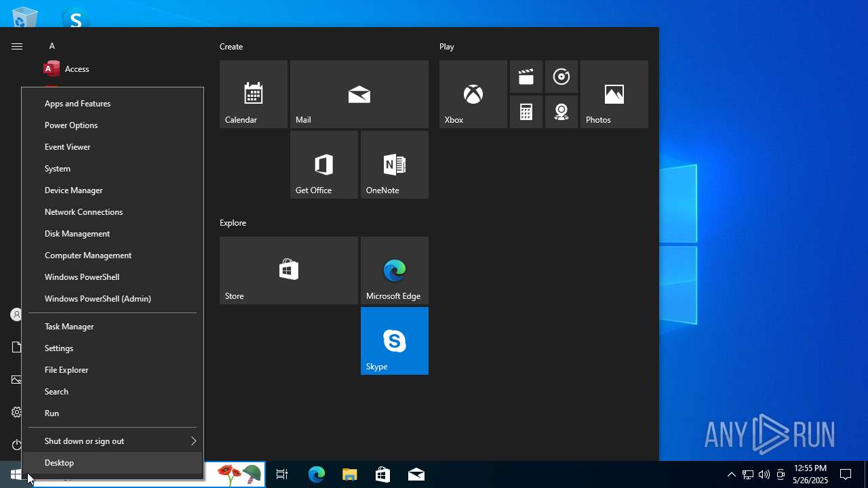Open File Explorer menu entry

coord(113,370)
